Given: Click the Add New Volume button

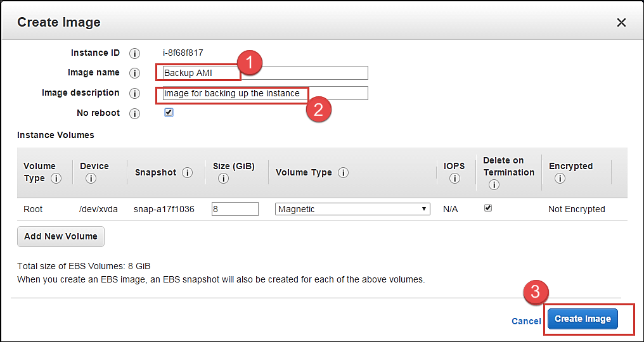Looking at the screenshot, I should [61, 236].
